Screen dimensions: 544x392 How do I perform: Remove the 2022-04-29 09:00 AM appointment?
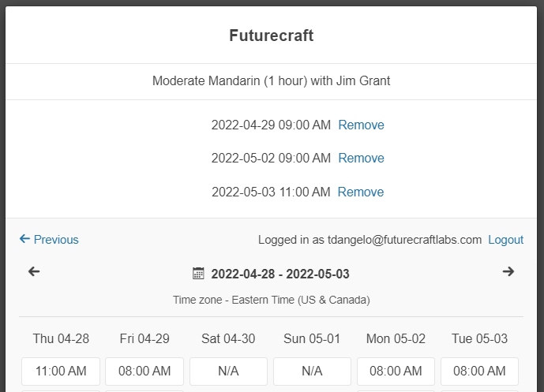[361, 125]
